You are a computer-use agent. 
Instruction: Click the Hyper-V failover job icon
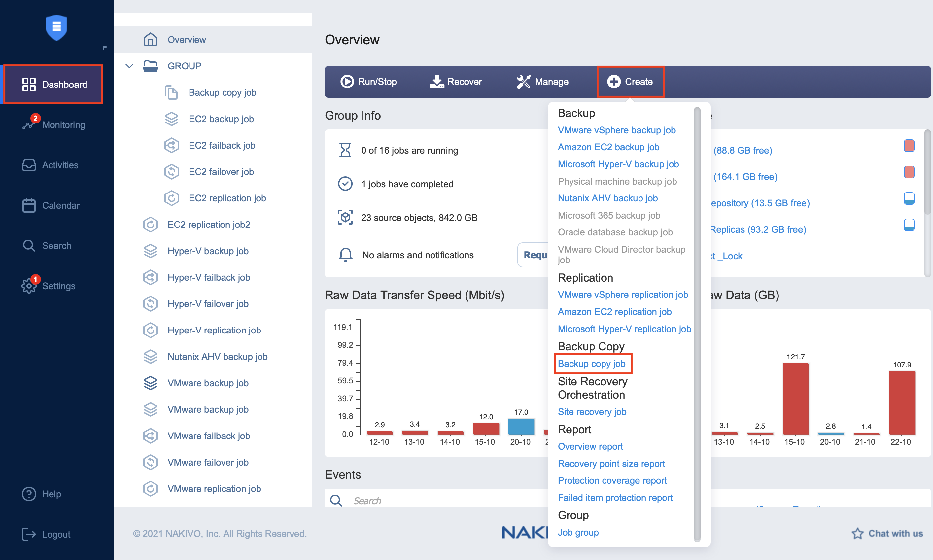click(x=150, y=303)
